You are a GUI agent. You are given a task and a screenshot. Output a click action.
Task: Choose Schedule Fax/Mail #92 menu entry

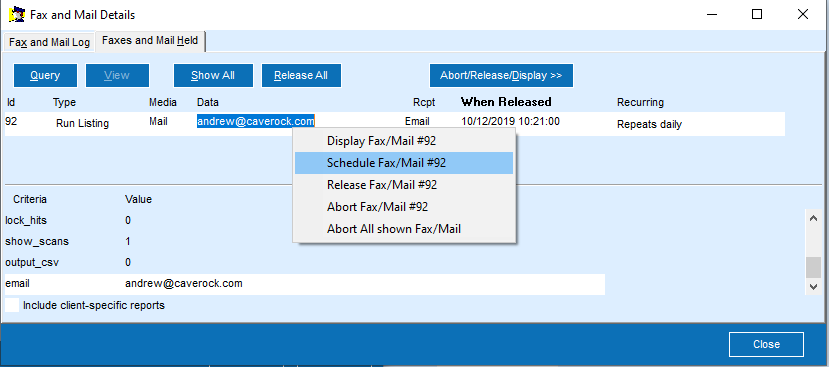(x=404, y=163)
